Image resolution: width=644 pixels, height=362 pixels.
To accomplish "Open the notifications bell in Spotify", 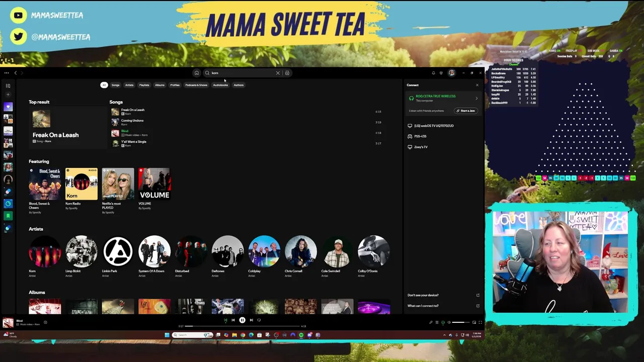I will coord(433,73).
